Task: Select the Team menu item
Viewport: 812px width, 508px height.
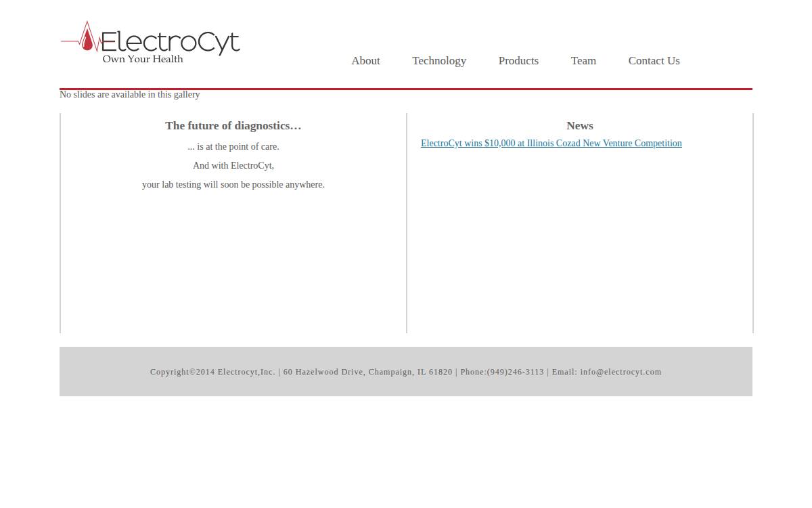Action: (x=583, y=61)
